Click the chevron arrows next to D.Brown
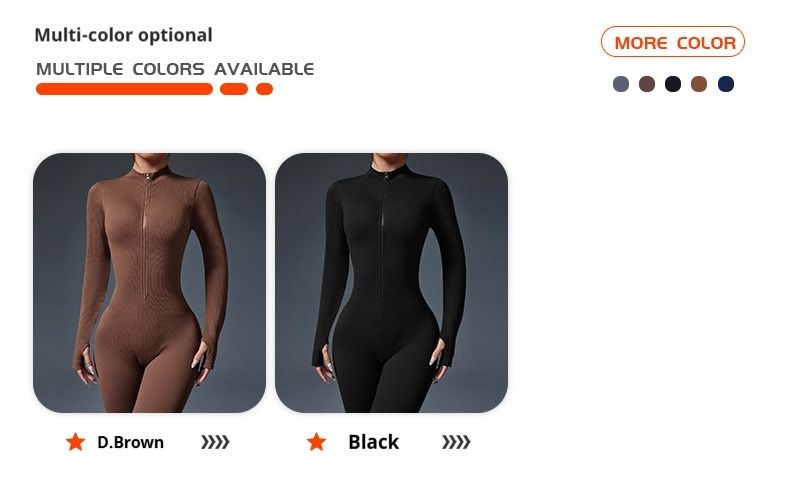790x486 pixels. pyautogui.click(x=215, y=442)
